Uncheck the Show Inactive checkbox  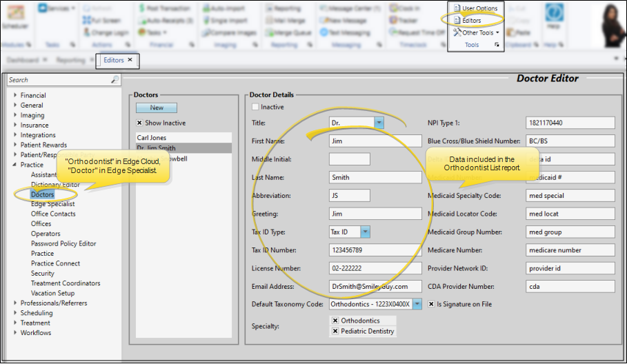coord(139,123)
